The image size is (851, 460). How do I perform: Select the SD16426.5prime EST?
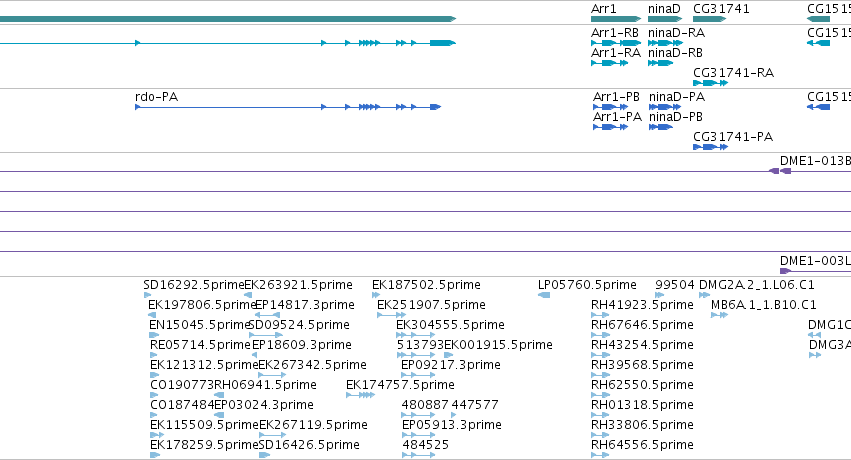coord(309,445)
